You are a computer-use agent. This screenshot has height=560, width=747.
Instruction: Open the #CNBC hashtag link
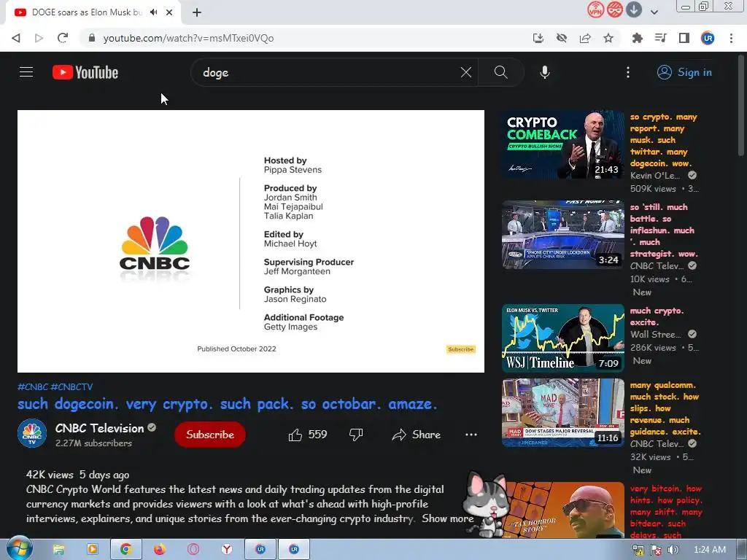[33, 386]
